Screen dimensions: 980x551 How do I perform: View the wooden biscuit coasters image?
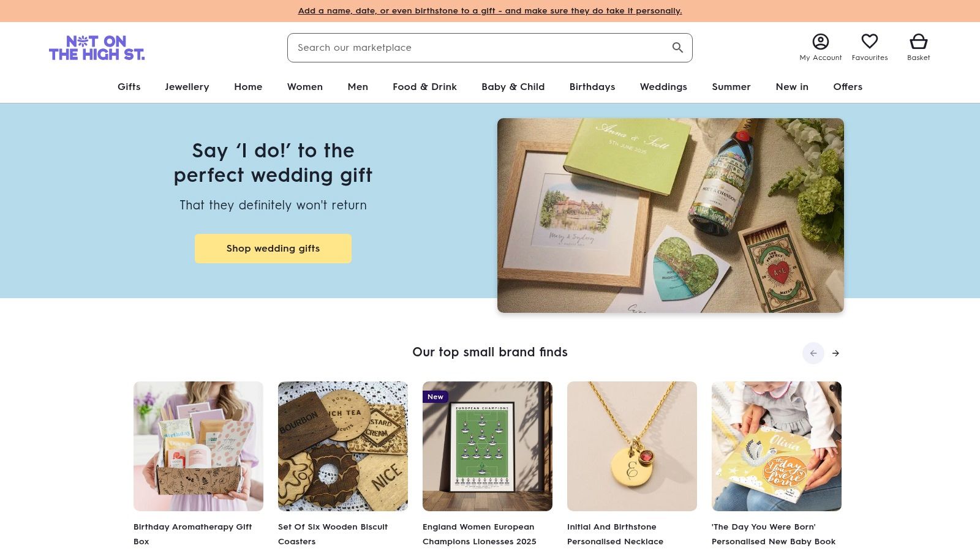click(x=343, y=446)
